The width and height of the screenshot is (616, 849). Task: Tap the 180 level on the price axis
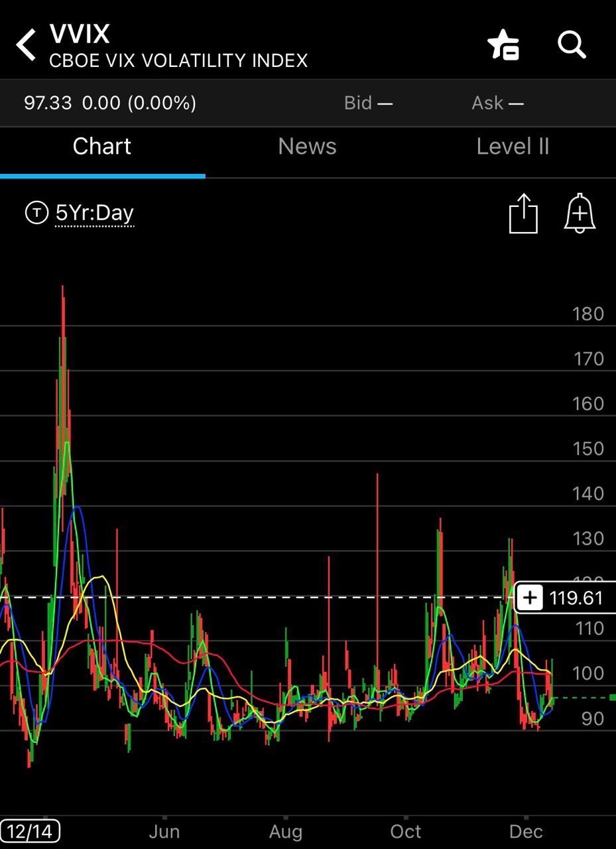[588, 314]
